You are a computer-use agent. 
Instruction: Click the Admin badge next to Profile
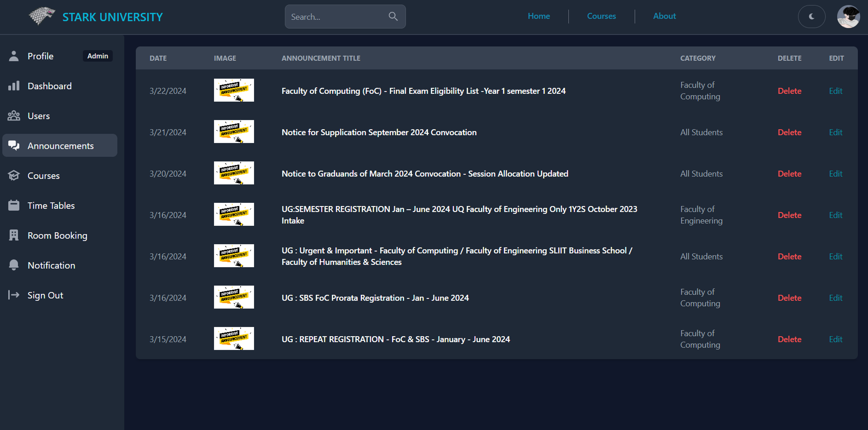[x=98, y=56]
